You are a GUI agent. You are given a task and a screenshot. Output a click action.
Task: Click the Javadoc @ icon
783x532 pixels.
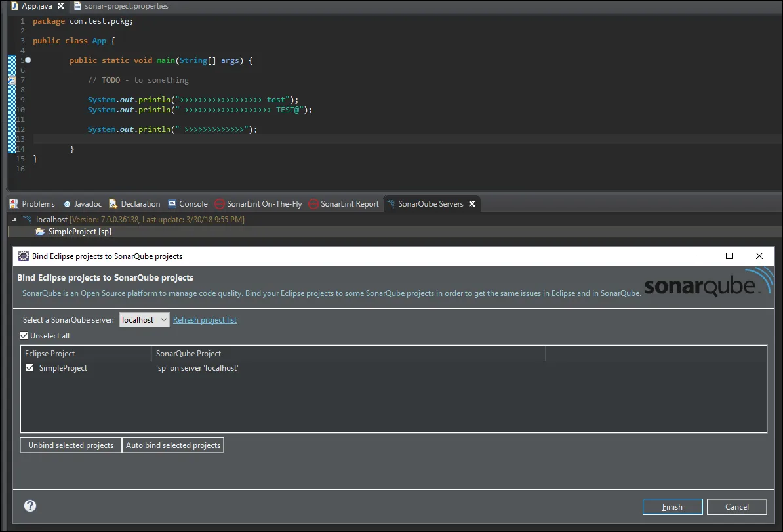[67, 204]
